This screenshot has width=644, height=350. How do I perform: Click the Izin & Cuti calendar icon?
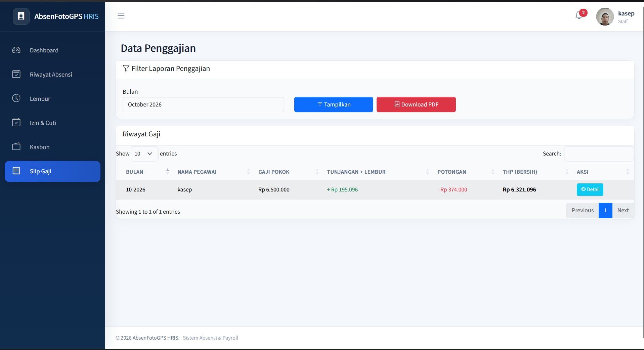point(16,123)
